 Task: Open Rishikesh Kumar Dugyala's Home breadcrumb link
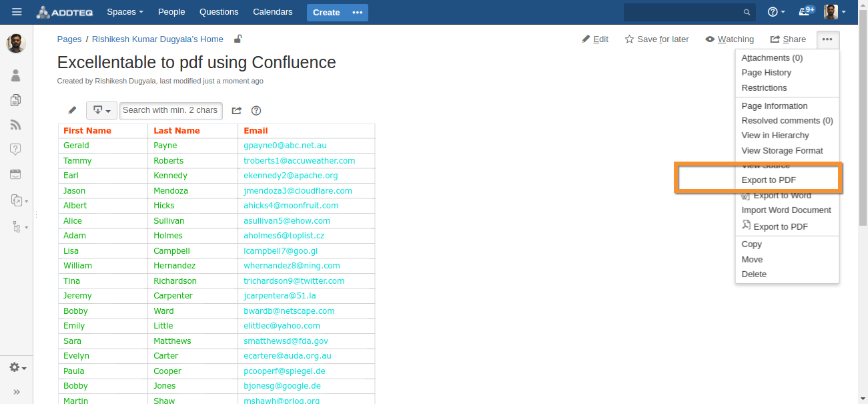pyautogui.click(x=157, y=39)
